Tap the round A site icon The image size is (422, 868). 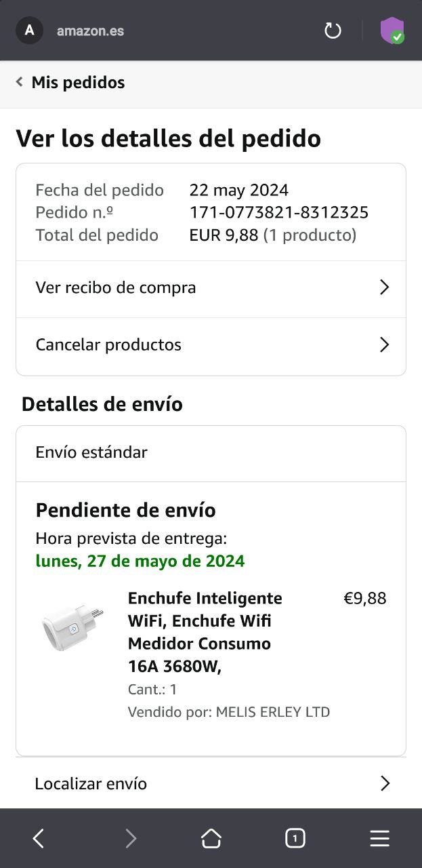tap(29, 31)
